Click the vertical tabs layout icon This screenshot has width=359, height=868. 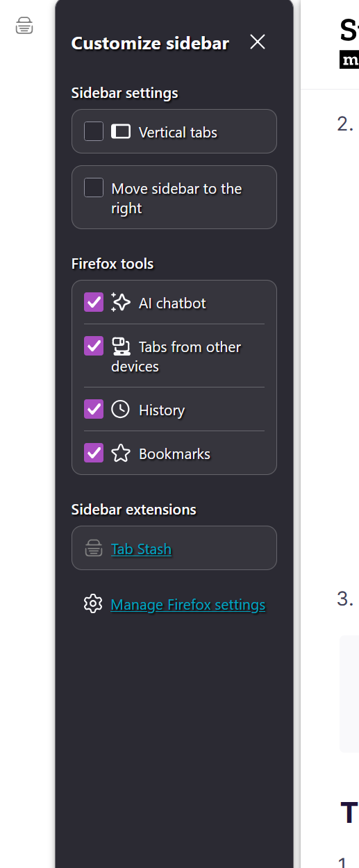[121, 131]
